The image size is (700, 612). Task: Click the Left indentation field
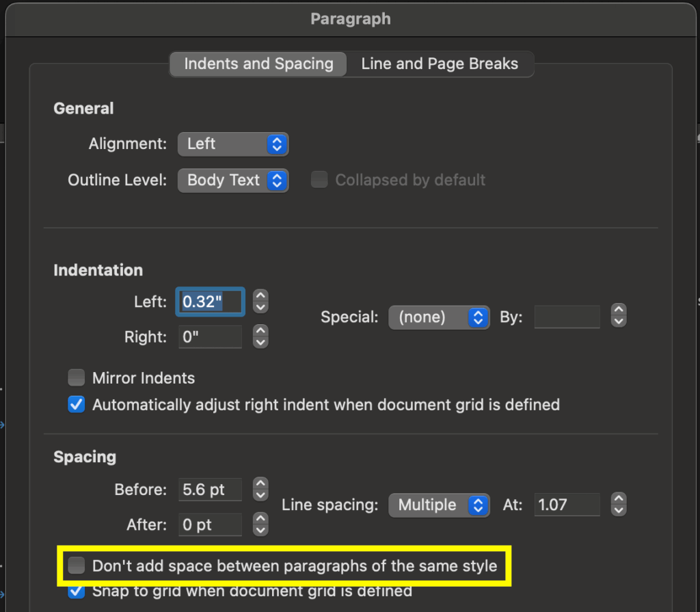pos(210,302)
